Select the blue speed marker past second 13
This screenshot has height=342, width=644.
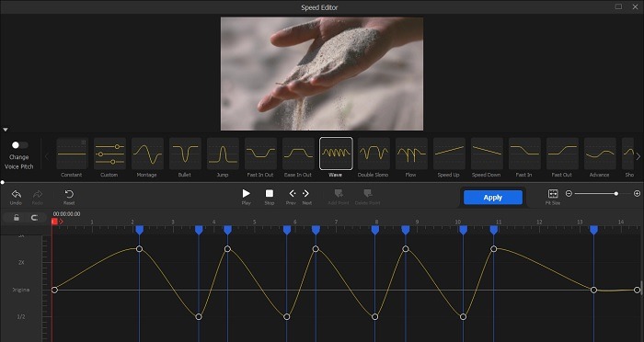[x=593, y=230]
